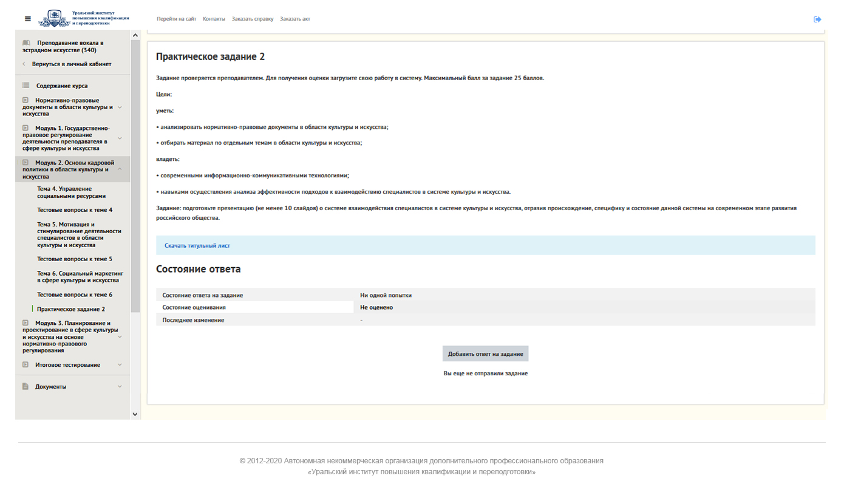Click the logout icon at top right
844x504 pixels.
click(817, 19)
